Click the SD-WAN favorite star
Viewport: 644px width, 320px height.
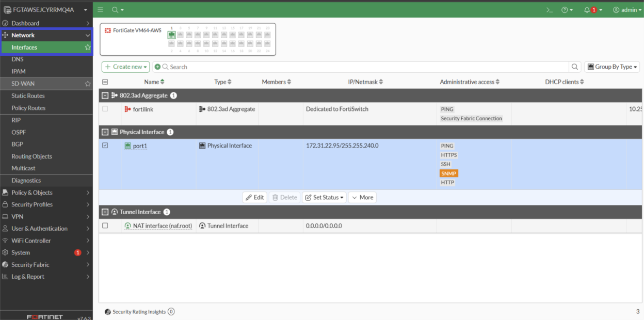click(88, 84)
